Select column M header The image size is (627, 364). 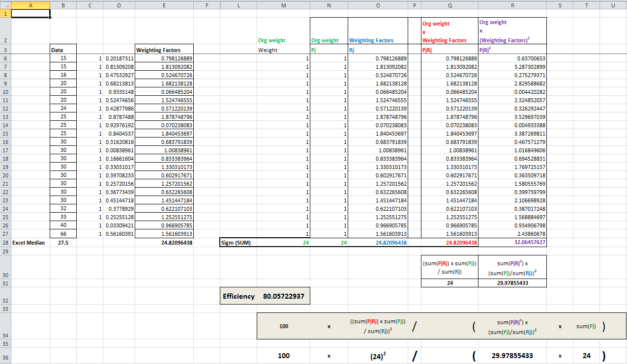tap(283, 4)
